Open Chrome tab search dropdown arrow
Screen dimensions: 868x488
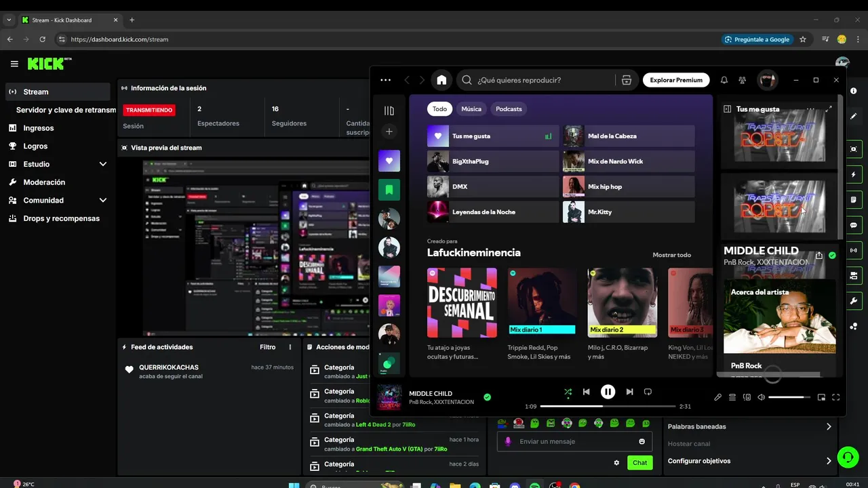pos(9,20)
